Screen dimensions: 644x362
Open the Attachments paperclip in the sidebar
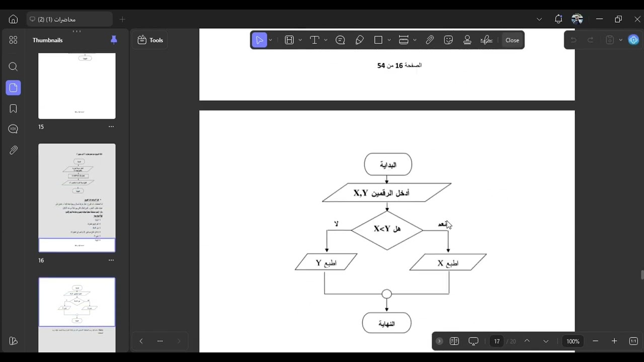pyautogui.click(x=13, y=150)
